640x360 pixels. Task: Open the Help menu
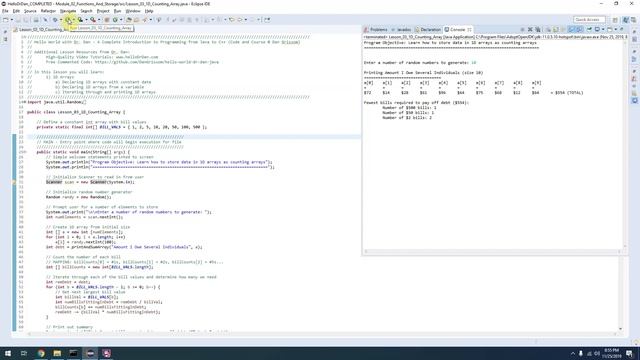149,11
